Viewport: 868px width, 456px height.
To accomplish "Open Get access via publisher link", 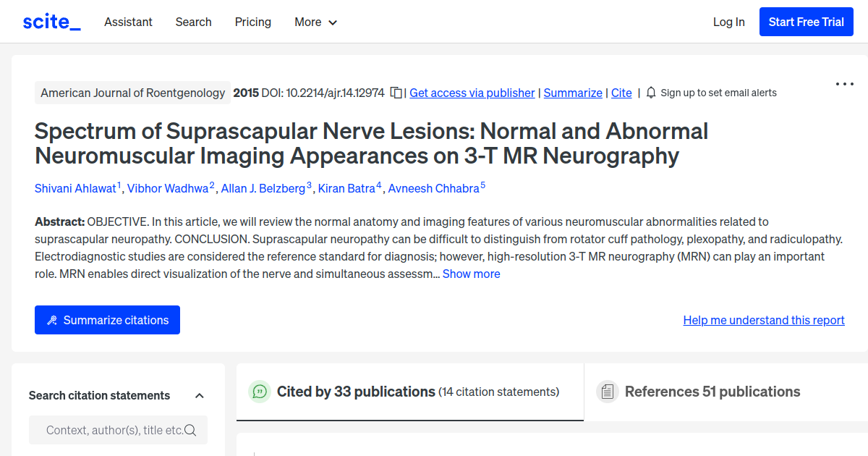I will point(472,93).
